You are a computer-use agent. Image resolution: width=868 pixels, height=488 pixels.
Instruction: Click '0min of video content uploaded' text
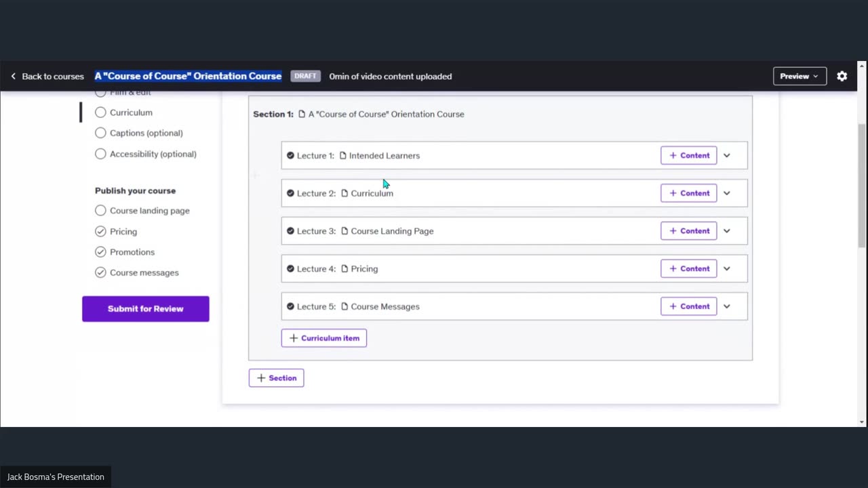(x=391, y=77)
